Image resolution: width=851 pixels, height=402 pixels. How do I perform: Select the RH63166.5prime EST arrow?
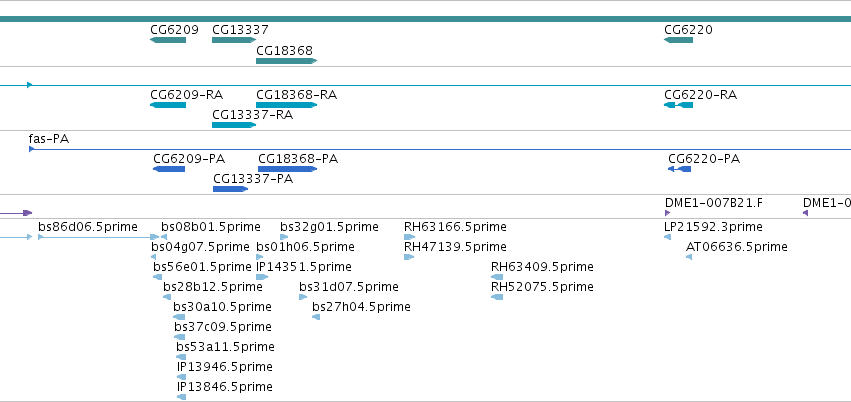click(x=409, y=237)
